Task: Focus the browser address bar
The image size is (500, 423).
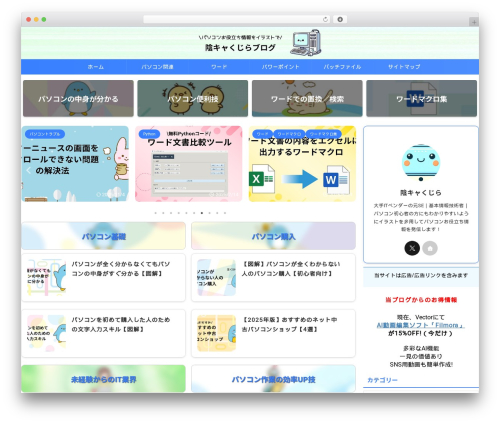Action: (x=236, y=19)
